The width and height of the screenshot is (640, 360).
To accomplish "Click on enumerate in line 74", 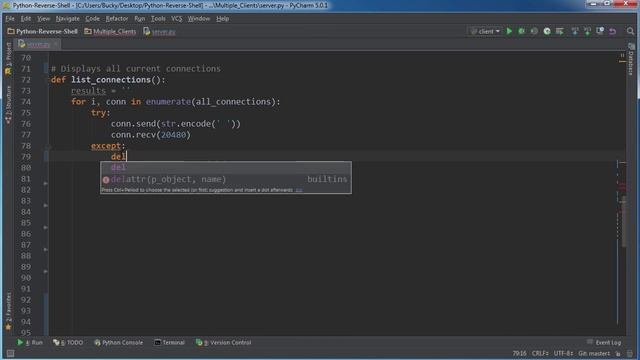I will coord(168,102).
